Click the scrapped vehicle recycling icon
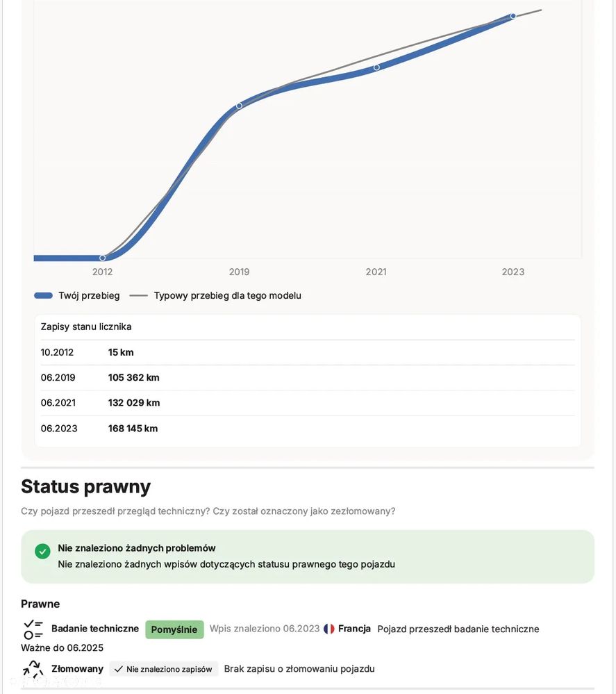 pos(33,669)
